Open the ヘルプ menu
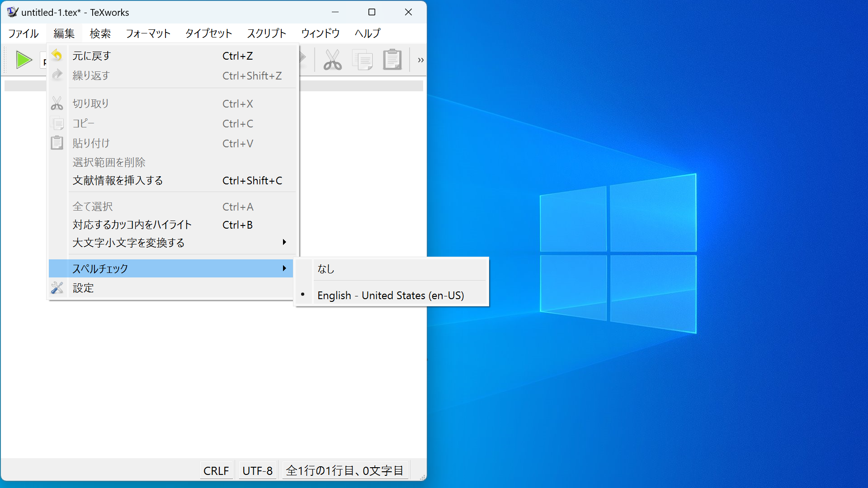Image resolution: width=868 pixels, height=488 pixels. (x=367, y=33)
